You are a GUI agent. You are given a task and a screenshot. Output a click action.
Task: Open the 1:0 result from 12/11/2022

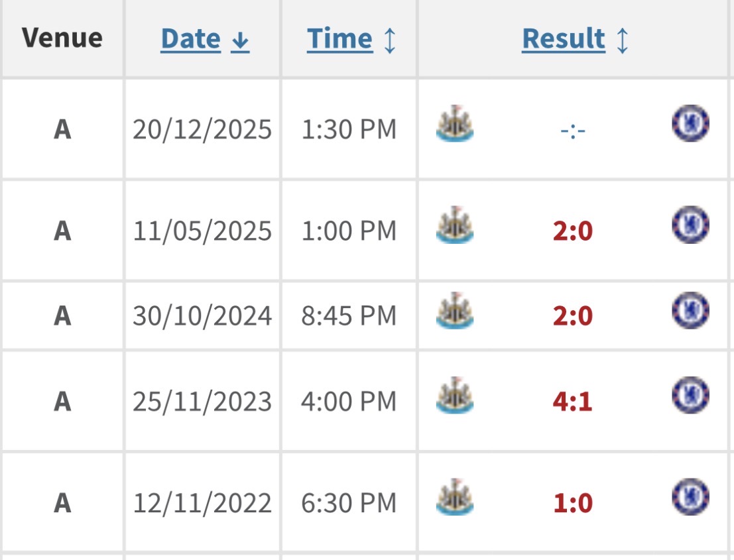pos(572,504)
